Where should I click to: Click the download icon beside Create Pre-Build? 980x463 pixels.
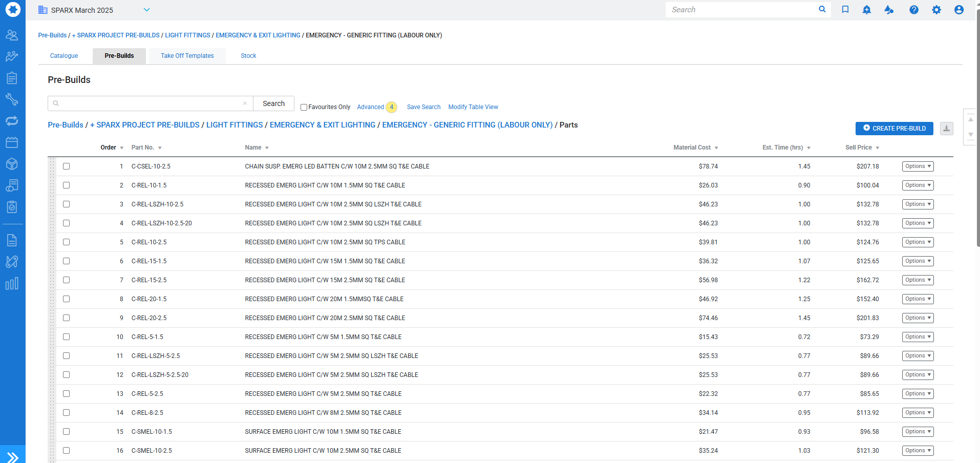pyautogui.click(x=947, y=129)
